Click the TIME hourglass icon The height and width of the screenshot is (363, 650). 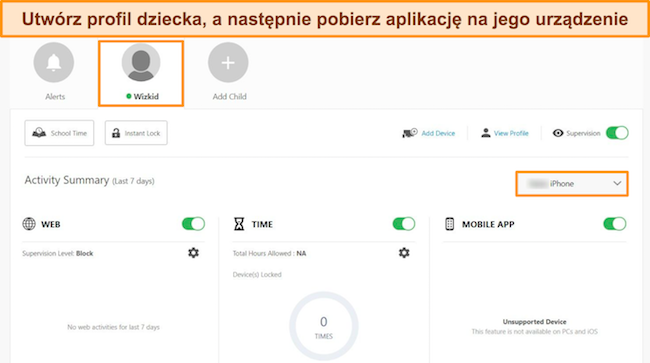click(x=239, y=224)
